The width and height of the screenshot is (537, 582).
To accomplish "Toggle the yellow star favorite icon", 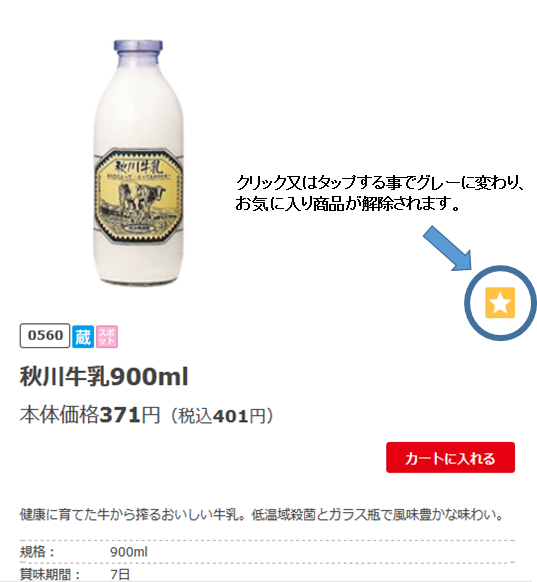I will (500, 303).
